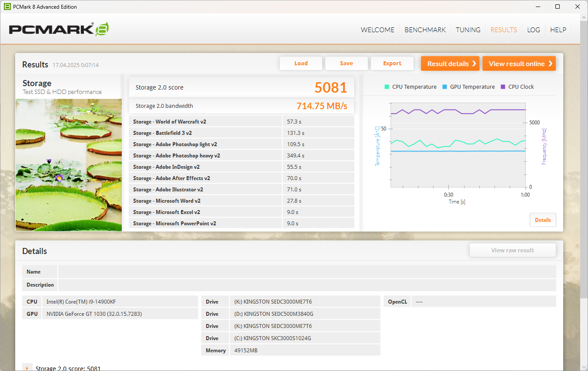The image size is (588, 371).
Task: Select the Adobe Illustrator v2 row
Action: [241, 190]
